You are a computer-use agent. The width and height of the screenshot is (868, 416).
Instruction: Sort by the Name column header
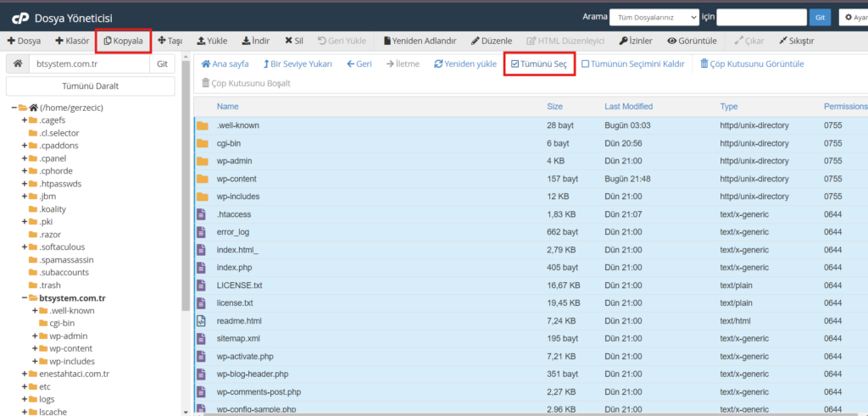(x=227, y=106)
